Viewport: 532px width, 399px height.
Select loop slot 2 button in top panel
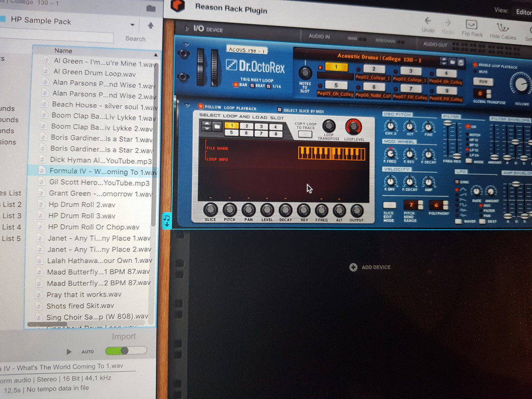(373, 69)
